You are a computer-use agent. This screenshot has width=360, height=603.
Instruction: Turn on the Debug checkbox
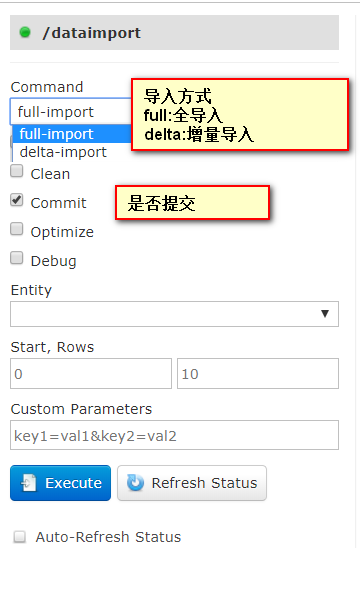click(x=17, y=258)
